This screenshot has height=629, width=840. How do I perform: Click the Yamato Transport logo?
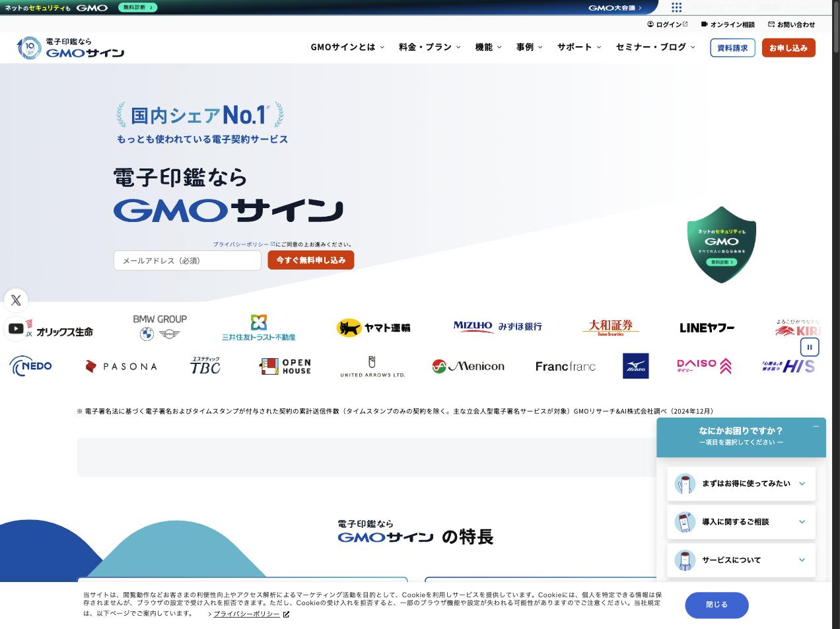click(373, 328)
